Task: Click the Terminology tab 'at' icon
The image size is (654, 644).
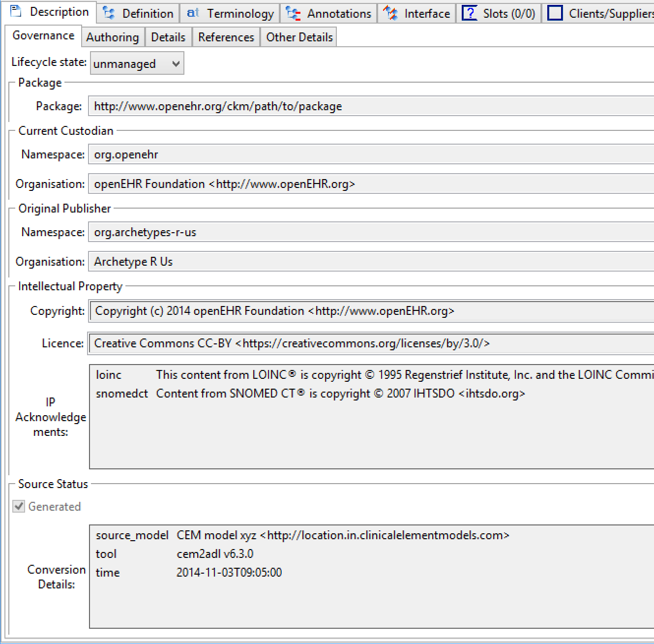Action: click(x=193, y=13)
